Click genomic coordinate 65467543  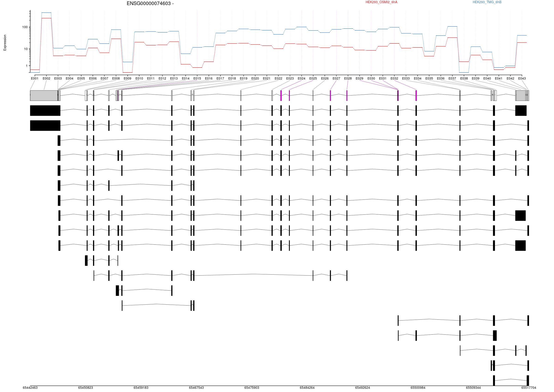tap(196, 388)
